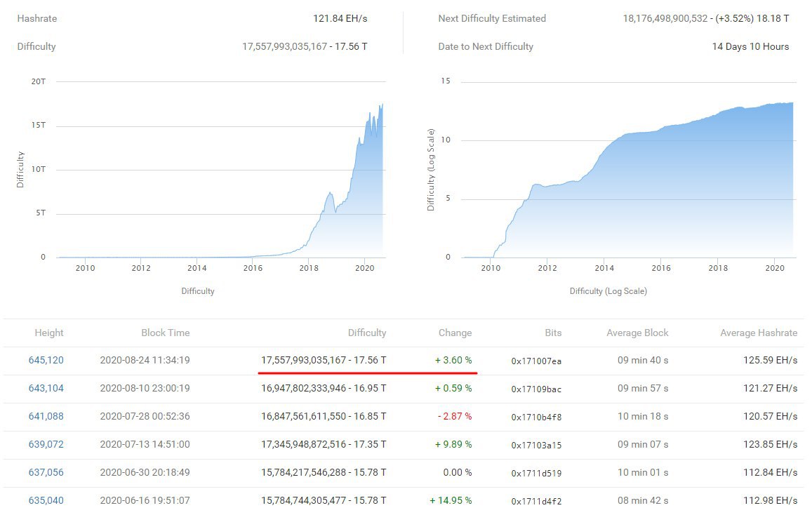Click bits value 0x1710b4f8
812x515 pixels.
tap(536, 417)
